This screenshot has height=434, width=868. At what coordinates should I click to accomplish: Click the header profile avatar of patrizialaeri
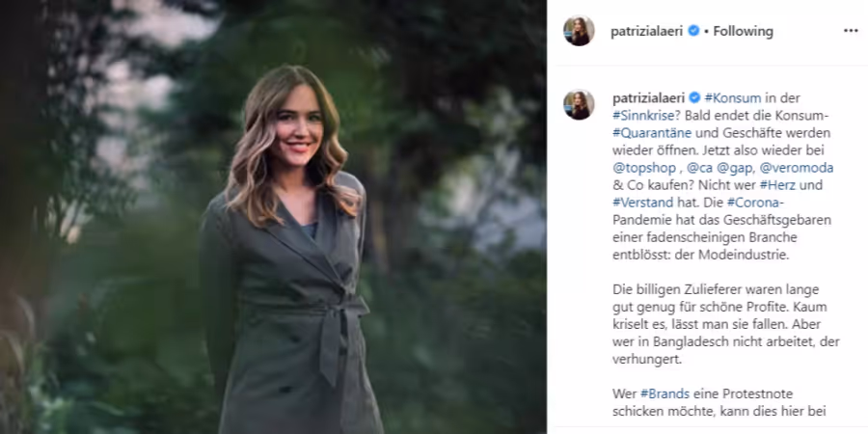(x=579, y=31)
